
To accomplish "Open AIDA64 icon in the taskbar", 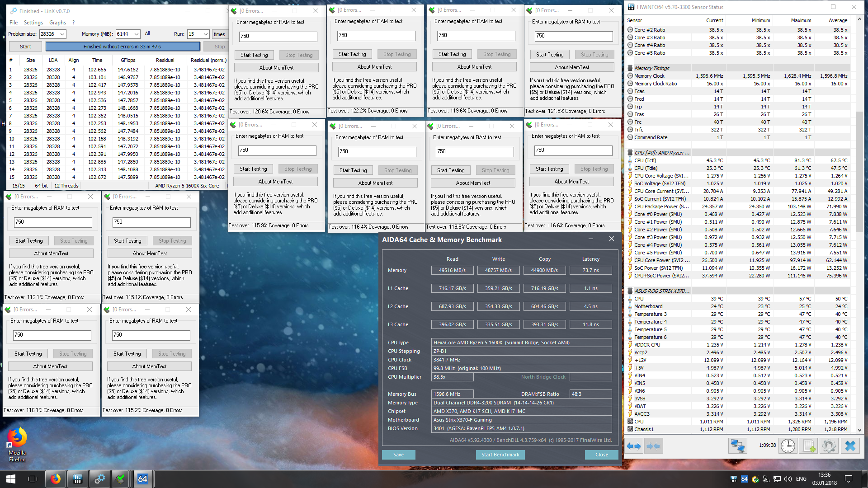I will 142,479.
